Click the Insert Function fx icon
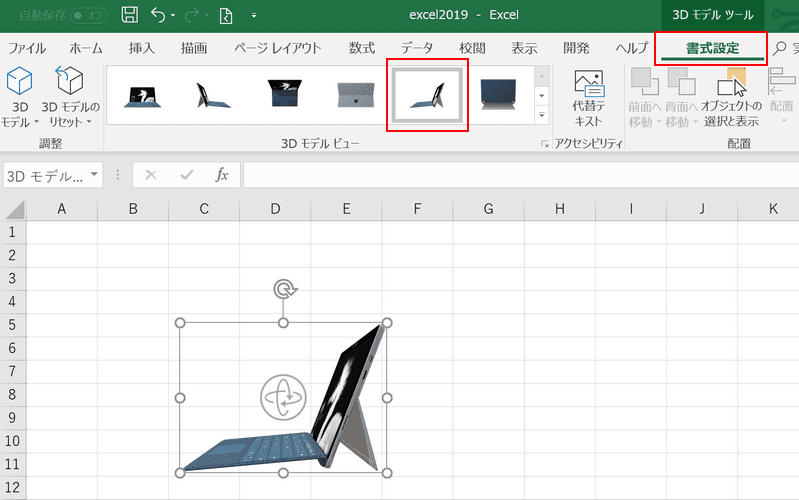Image resolution: width=799 pixels, height=500 pixels. click(x=222, y=175)
